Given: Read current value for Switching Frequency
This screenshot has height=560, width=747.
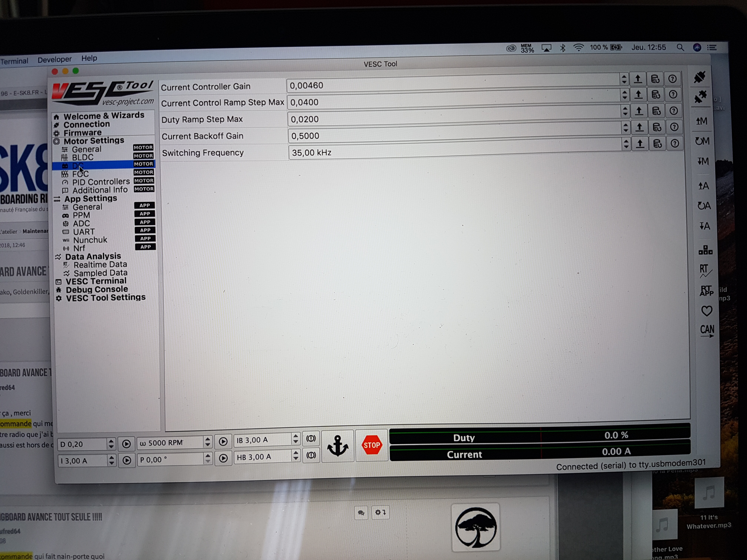Looking at the screenshot, I should [640, 144].
